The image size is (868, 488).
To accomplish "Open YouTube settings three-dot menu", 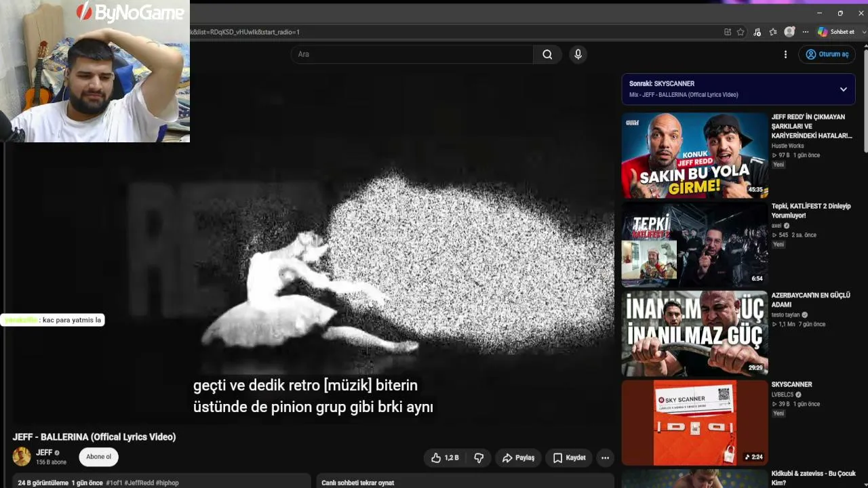I will (x=785, y=54).
